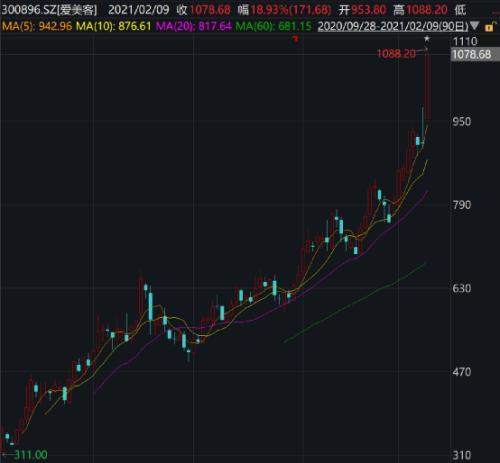500x463 pixels.
Task: Click the 1110 price axis label
Action: [465, 41]
